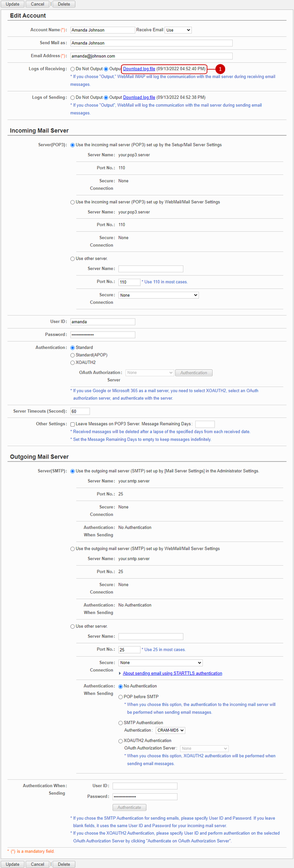Edit the incoming User ID field

(102, 322)
